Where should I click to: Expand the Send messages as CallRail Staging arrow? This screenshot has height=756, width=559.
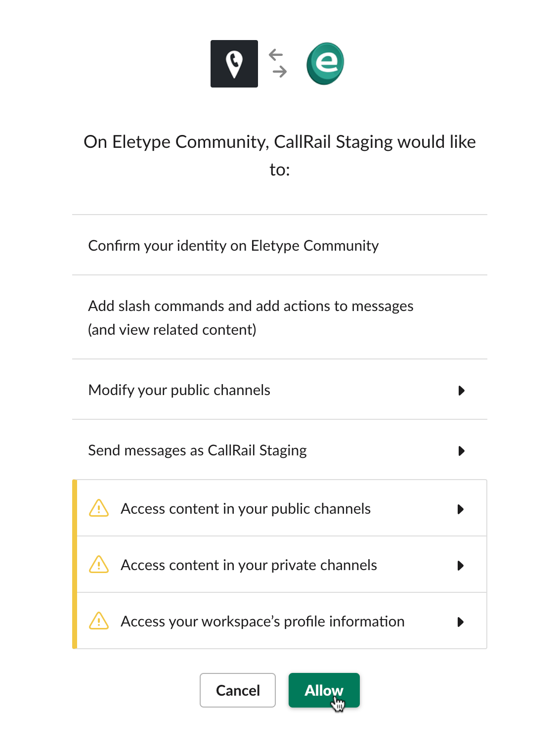click(x=461, y=451)
